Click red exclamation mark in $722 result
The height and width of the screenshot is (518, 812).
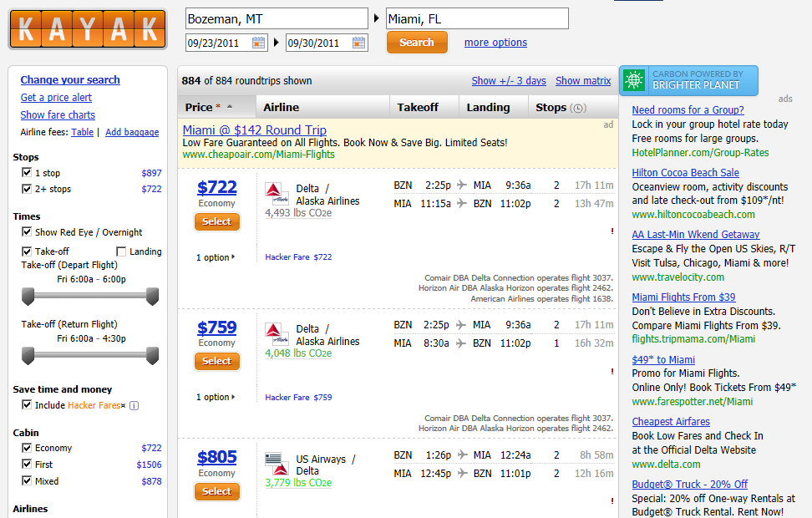coord(612,231)
